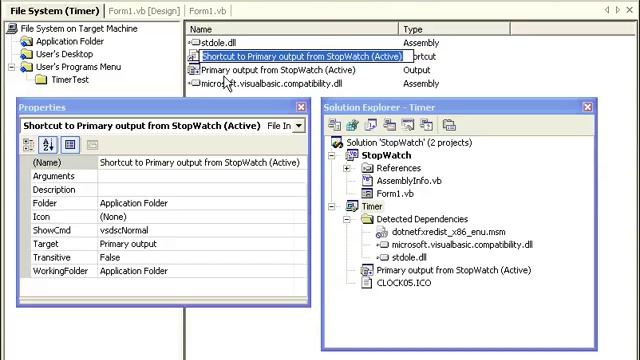
Task: Click the ShowCmd property value vsdscNormal
Action: (x=202, y=230)
